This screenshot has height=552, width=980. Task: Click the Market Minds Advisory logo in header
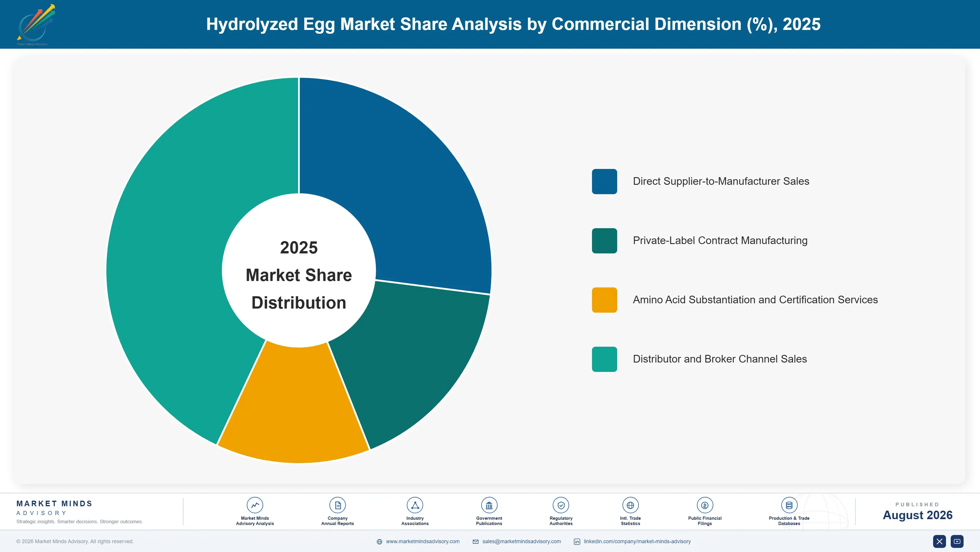point(36,25)
